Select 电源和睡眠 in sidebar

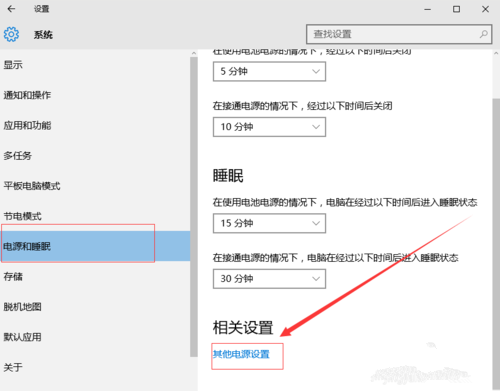95,246
